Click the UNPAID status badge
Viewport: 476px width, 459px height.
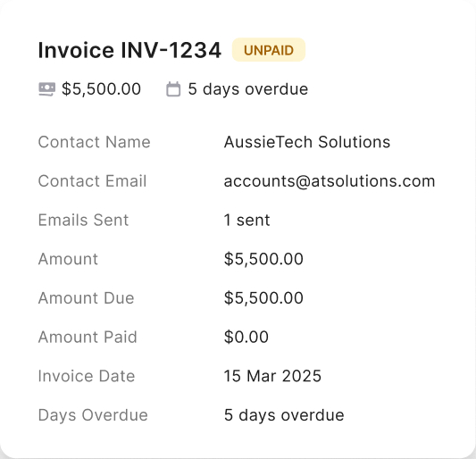(x=269, y=50)
